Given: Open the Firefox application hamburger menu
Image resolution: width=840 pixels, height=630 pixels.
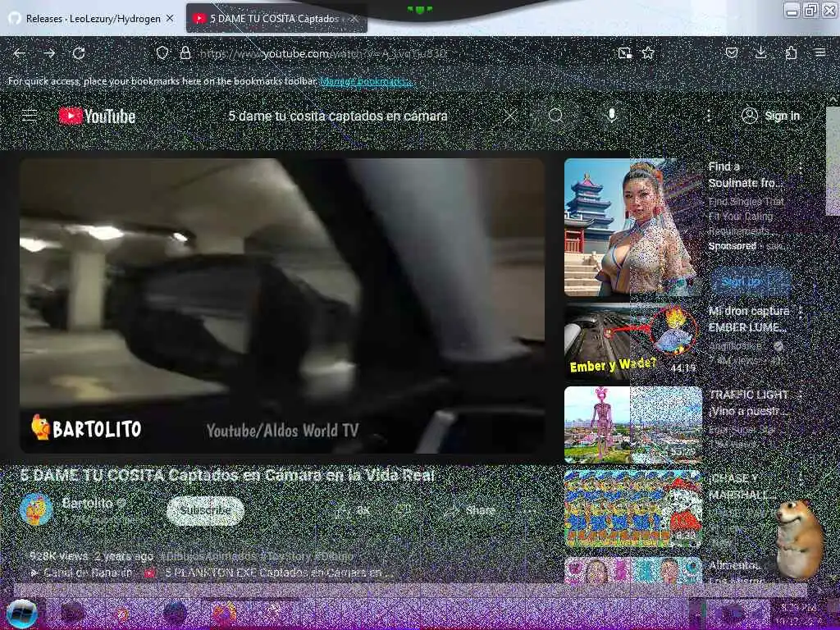Looking at the screenshot, I should [820, 52].
